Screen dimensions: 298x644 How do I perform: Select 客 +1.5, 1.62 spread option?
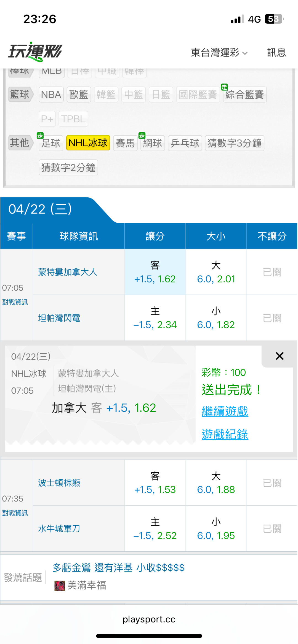tap(155, 272)
